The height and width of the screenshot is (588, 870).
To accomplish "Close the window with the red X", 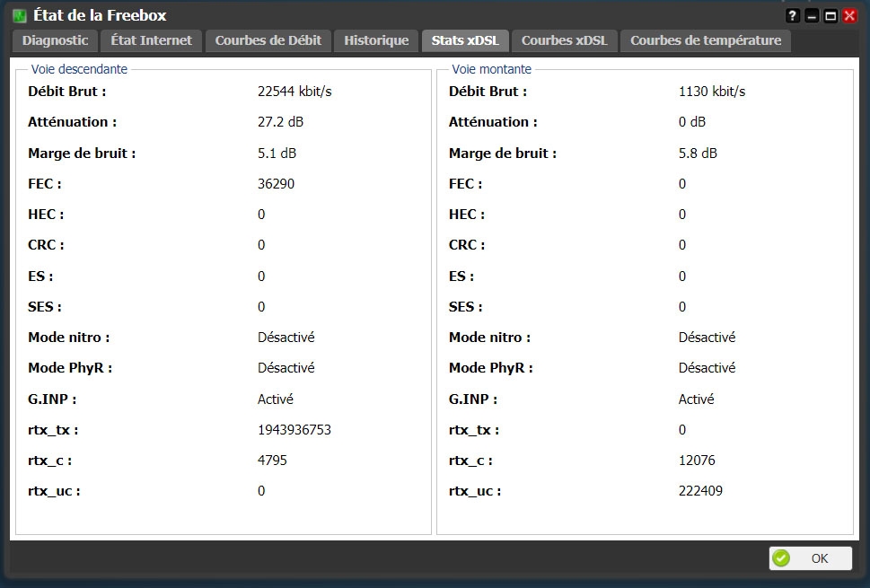I will point(849,16).
